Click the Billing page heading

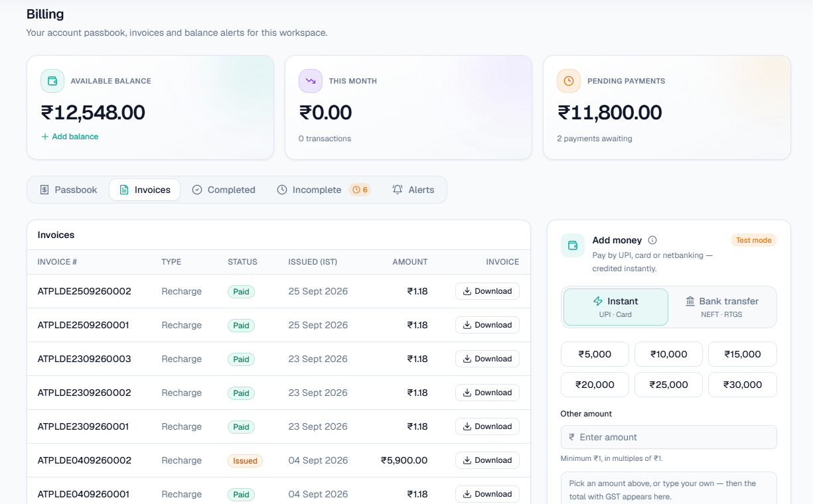pyautogui.click(x=45, y=14)
